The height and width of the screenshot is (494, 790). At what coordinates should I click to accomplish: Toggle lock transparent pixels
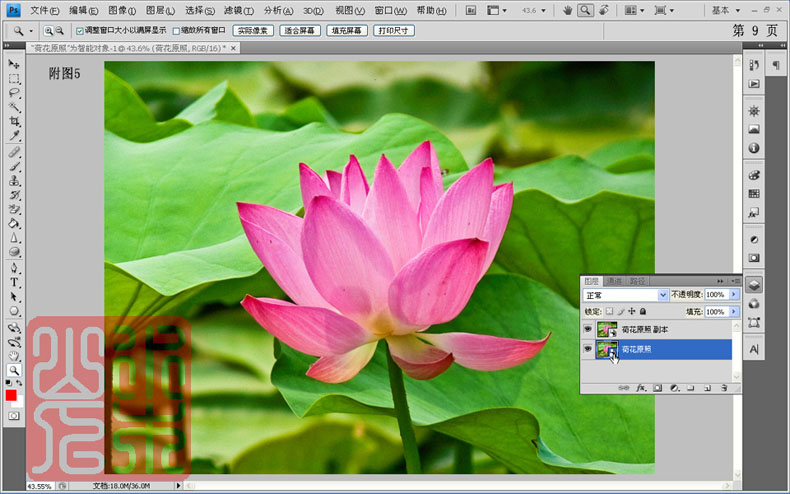point(610,312)
